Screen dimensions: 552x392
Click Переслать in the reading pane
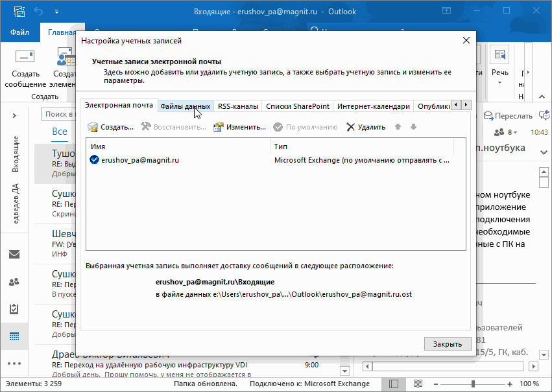[508, 116]
